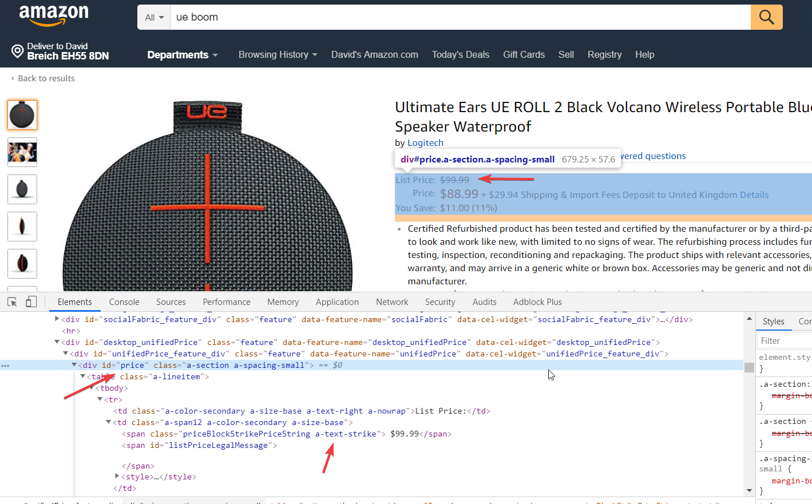Select the fourth side-view thumbnail

point(22,227)
